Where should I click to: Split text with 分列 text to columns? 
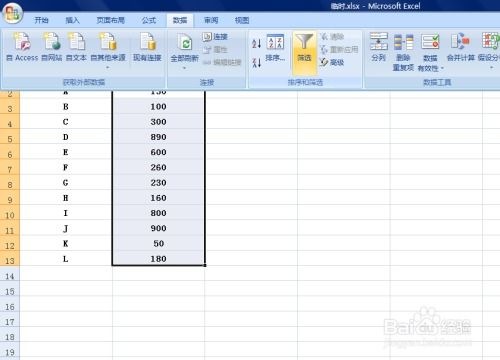pos(379,47)
